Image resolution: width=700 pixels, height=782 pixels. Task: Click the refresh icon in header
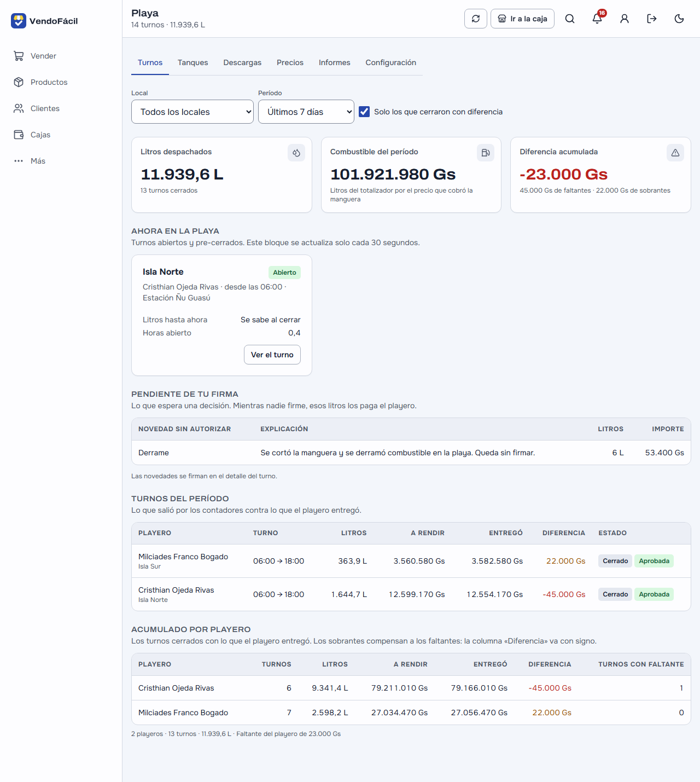click(476, 19)
